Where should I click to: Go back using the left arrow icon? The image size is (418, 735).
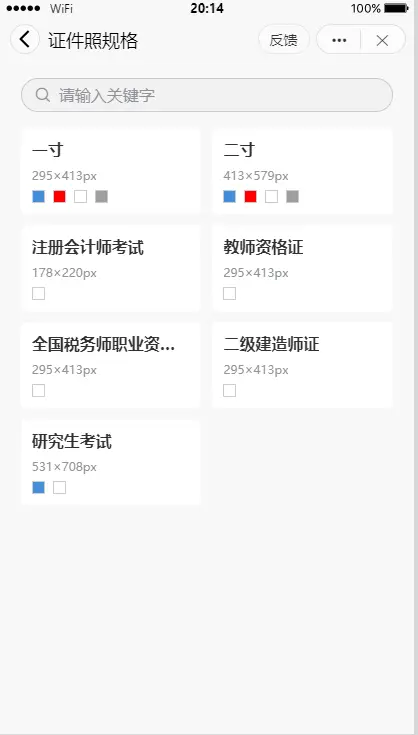tap(24, 39)
